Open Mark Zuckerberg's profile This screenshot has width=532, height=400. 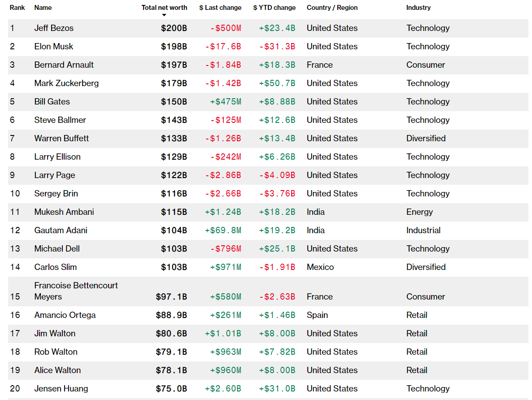(66, 83)
